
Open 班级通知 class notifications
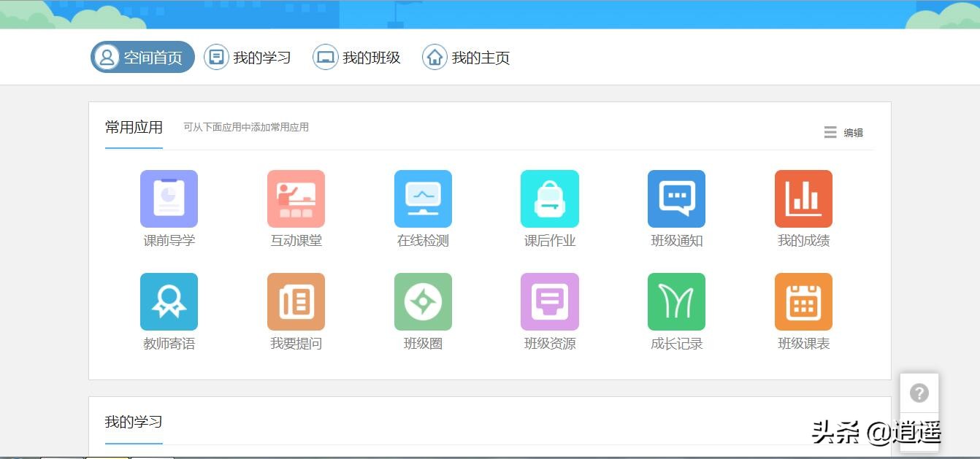coord(676,198)
